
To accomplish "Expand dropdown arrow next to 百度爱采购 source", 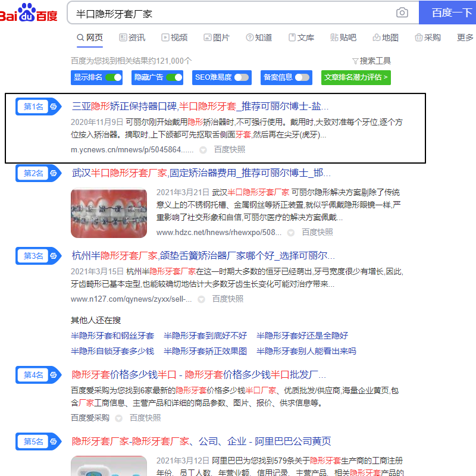I will [x=118, y=418].
